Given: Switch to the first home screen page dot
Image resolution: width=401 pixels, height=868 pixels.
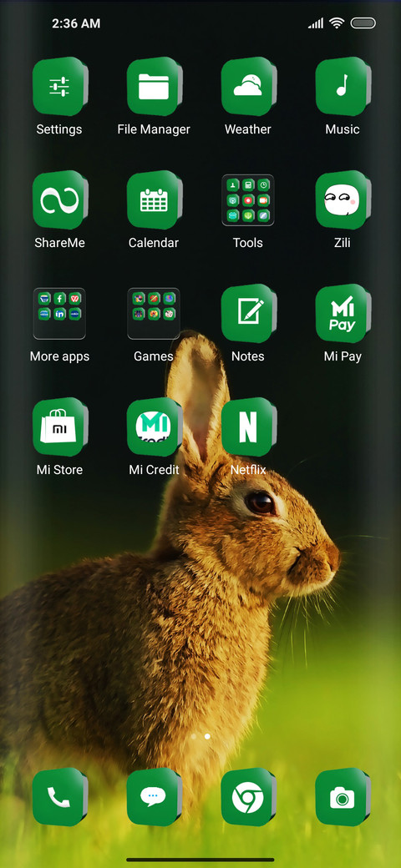Looking at the screenshot, I should [193, 736].
